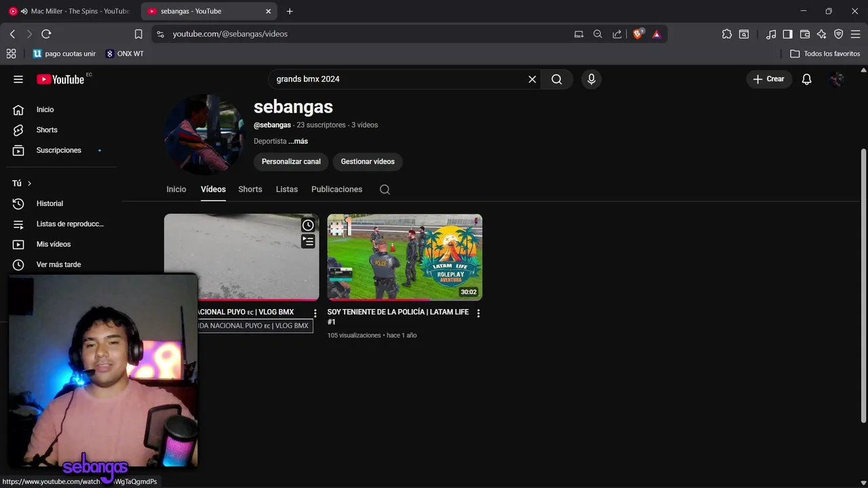This screenshot has height=488, width=868.
Task: Click the @sebangas channel handle
Action: (272, 125)
